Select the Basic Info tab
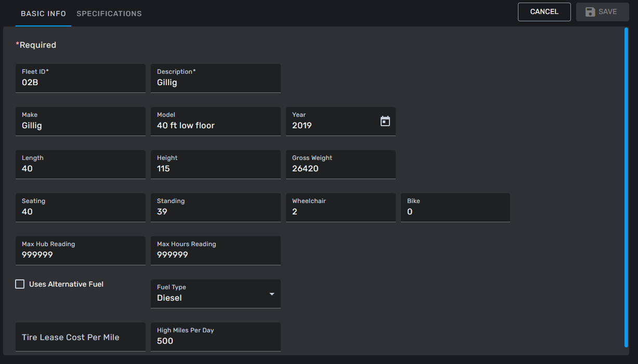The width and height of the screenshot is (638, 364). (x=43, y=14)
